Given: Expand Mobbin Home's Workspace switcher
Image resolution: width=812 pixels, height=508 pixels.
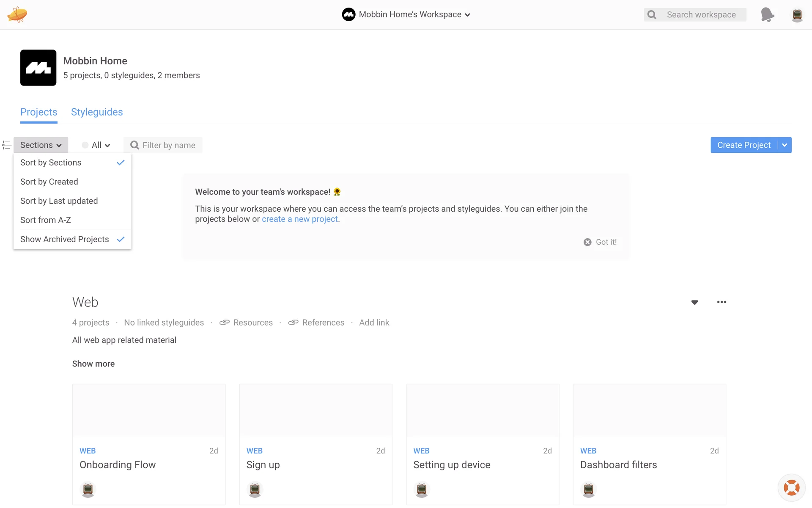Looking at the screenshot, I should (x=406, y=14).
